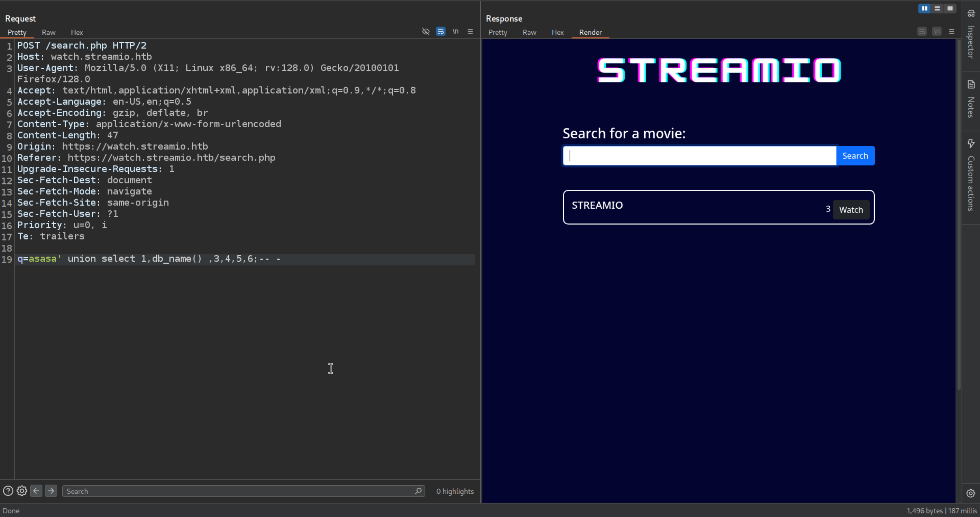Click the blue Search button in the rendered page
This screenshot has width=980, height=517.
coord(855,156)
